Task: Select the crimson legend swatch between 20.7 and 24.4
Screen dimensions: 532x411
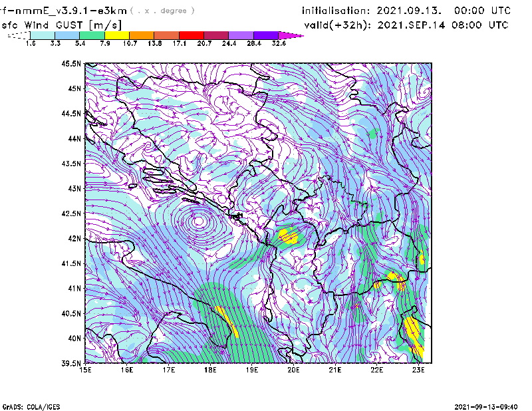Action: (x=216, y=35)
